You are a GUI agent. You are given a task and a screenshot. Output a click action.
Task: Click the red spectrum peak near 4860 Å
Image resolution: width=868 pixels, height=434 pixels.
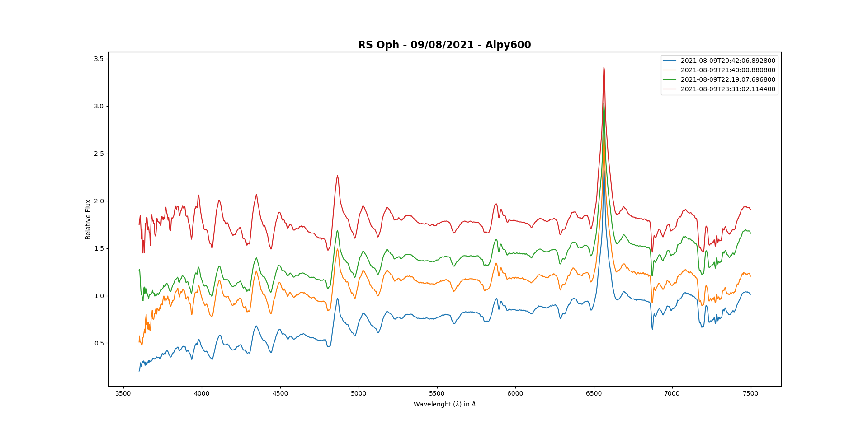tap(337, 176)
